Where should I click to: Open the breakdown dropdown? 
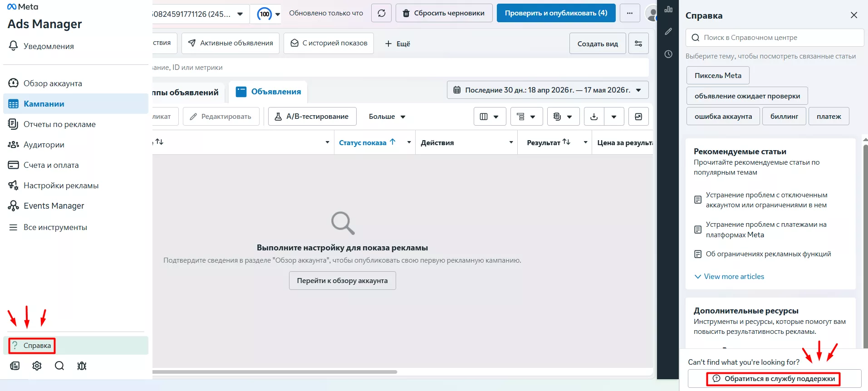point(526,117)
